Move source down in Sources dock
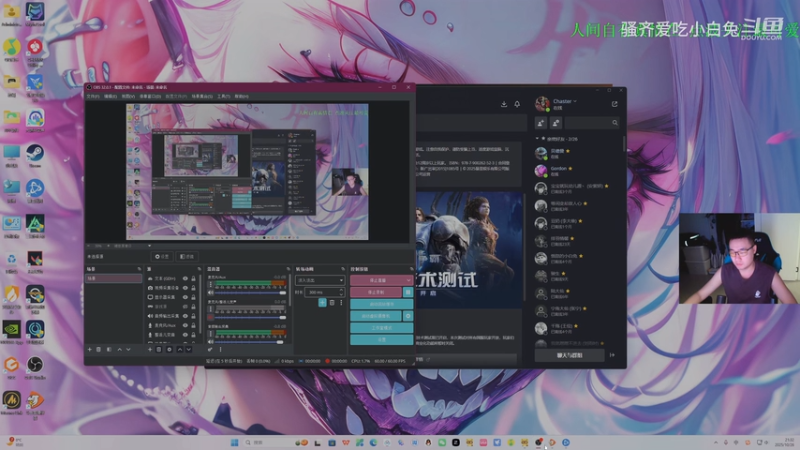Screen dimensions: 800x450 pyautogui.click(x=189, y=349)
